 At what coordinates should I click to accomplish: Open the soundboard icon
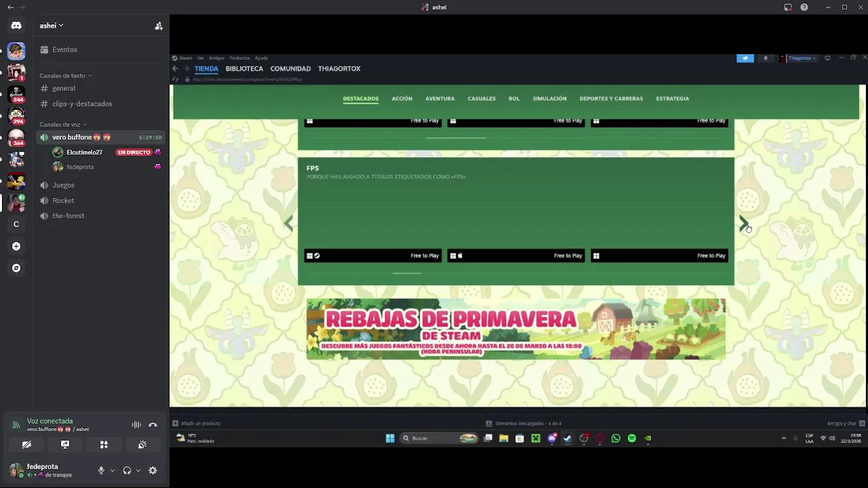(x=142, y=445)
